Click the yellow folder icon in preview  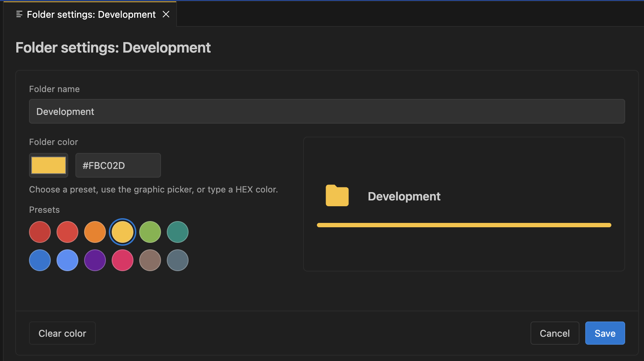point(337,196)
